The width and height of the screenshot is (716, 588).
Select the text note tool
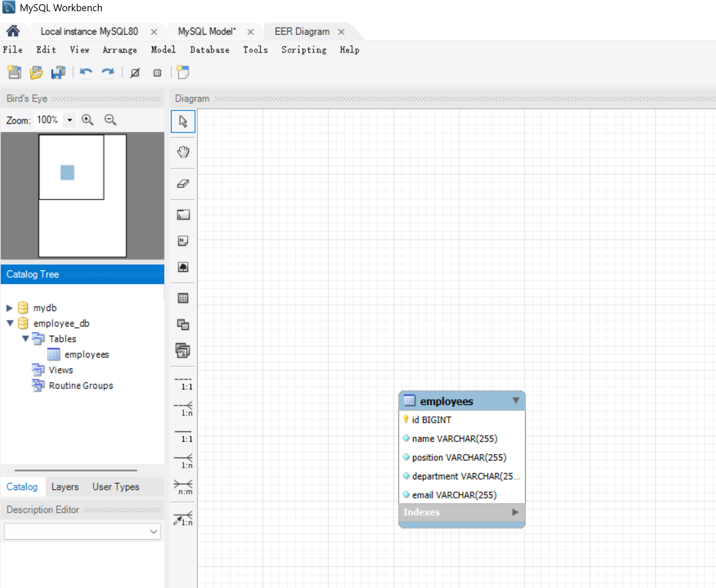click(x=183, y=241)
